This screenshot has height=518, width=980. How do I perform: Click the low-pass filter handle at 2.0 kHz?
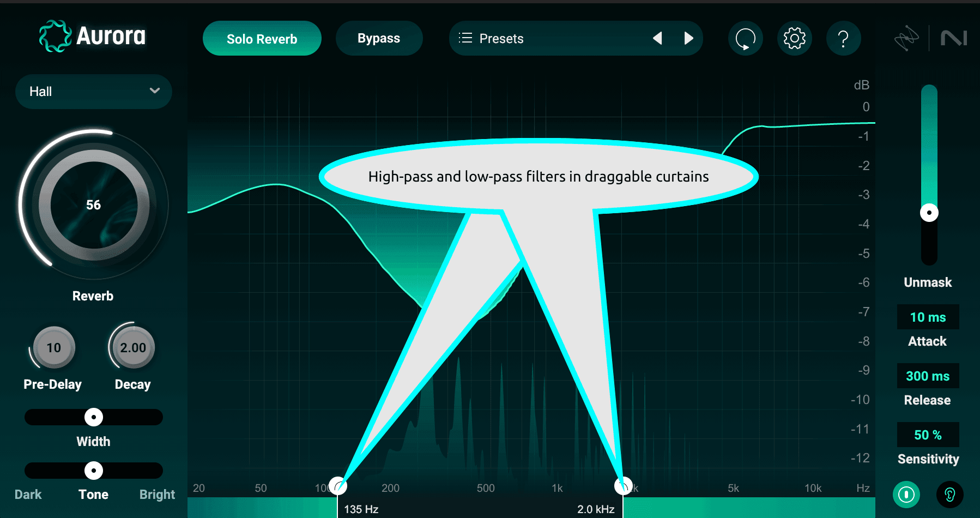pos(623,485)
